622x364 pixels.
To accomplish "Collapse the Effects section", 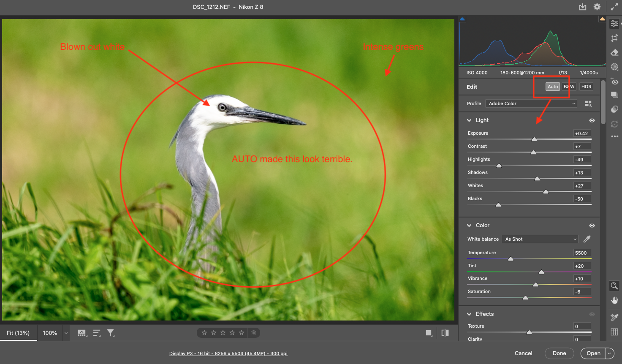I will tap(469, 314).
